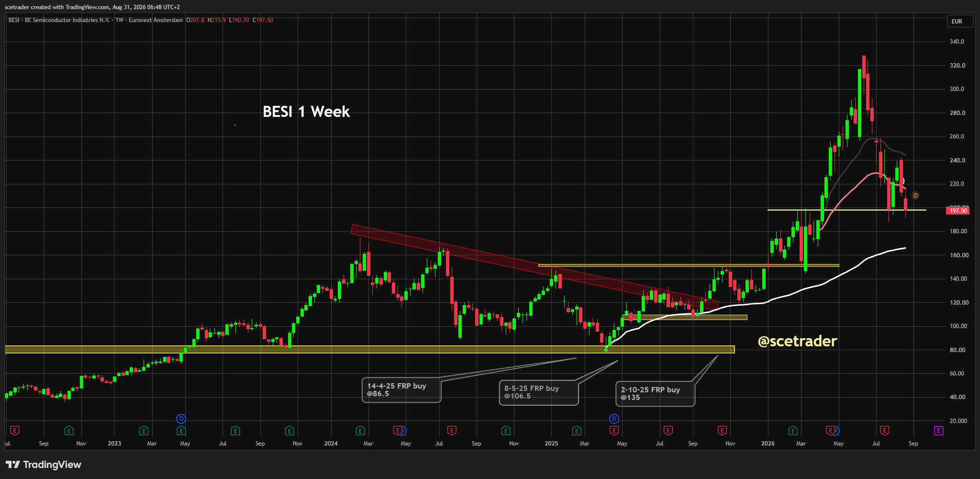Click the red earnings marker at October 2025

(722, 431)
